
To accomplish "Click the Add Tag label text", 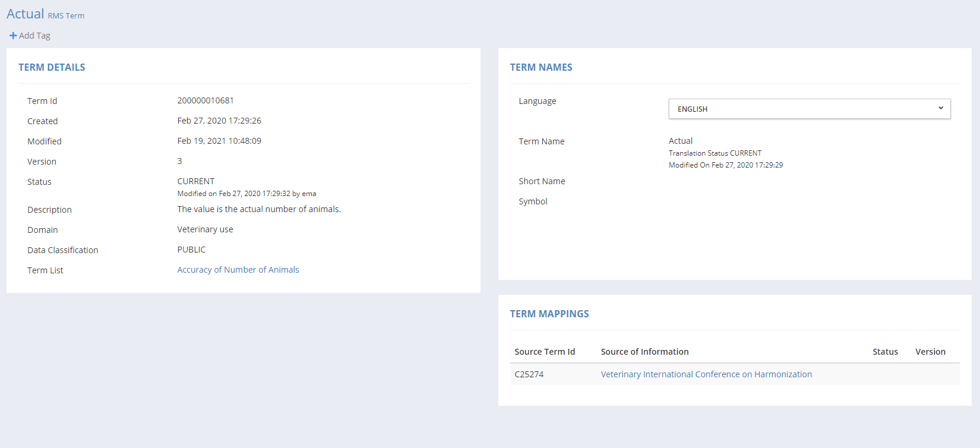I will coord(34,36).
